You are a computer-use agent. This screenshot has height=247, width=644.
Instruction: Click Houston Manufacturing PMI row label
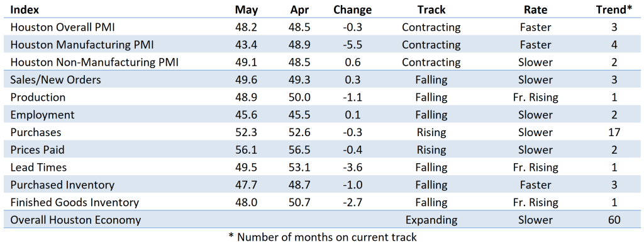click(x=82, y=45)
